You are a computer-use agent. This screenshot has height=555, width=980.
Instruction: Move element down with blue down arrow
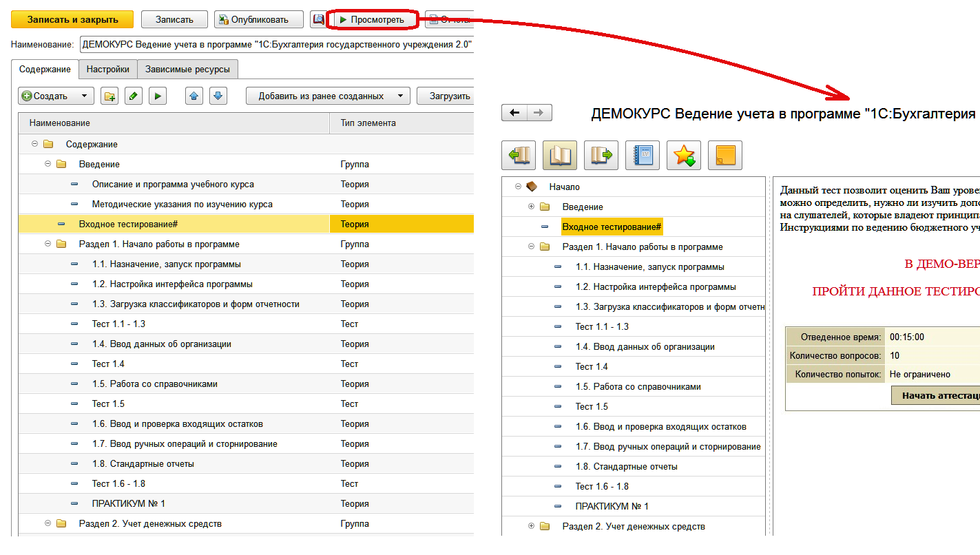[218, 96]
